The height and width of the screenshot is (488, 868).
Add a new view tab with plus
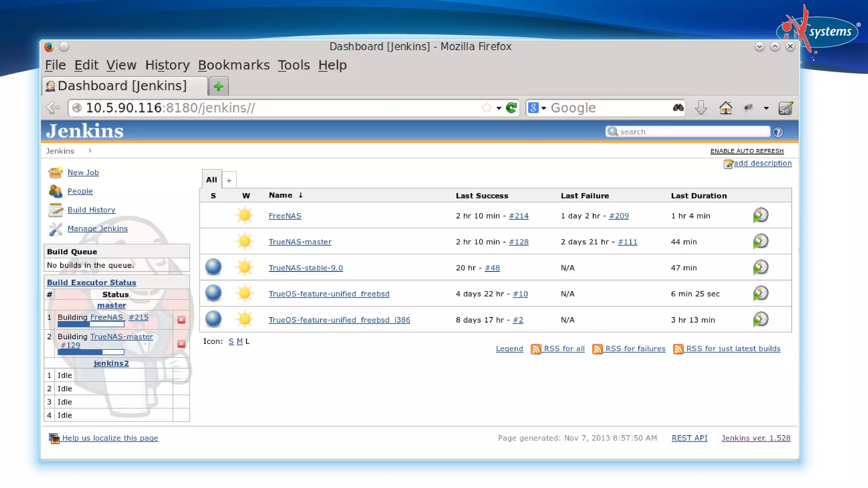click(x=229, y=180)
